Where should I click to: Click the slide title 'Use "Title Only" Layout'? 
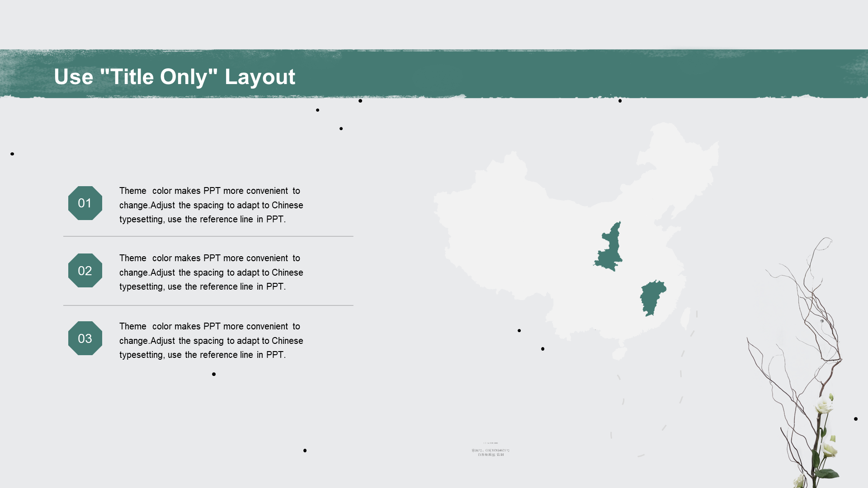pos(175,77)
